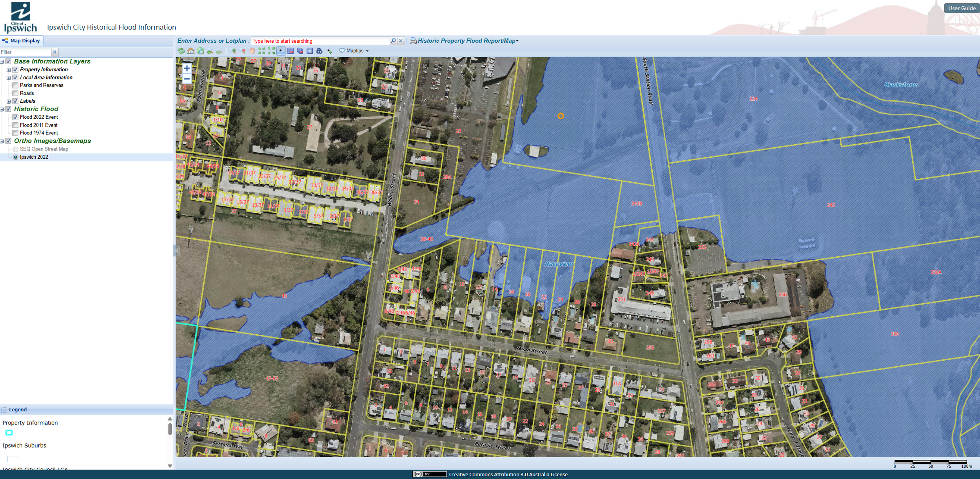The image size is (980, 479).
Task: Toggle the Historic Flood group checkbox
Action: (x=8, y=109)
